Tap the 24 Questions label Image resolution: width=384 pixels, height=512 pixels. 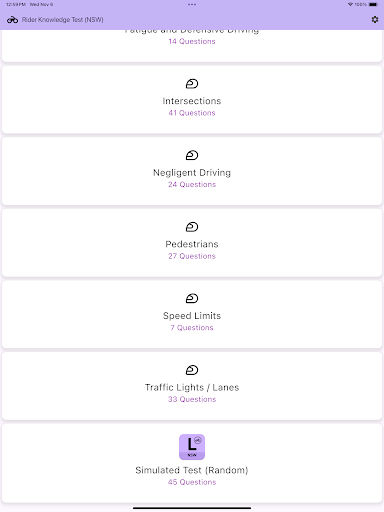(x=192, y=185)
